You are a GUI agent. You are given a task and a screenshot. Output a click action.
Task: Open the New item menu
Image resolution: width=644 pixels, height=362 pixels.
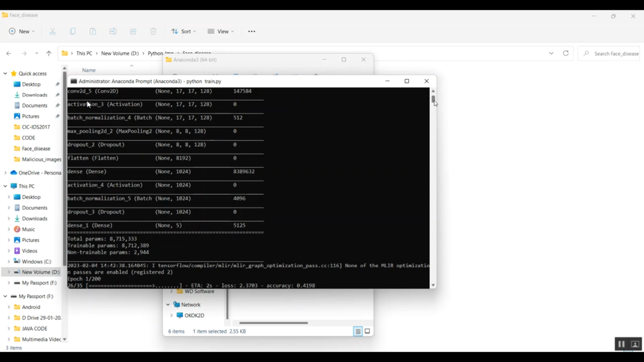(x=22, y=31)
